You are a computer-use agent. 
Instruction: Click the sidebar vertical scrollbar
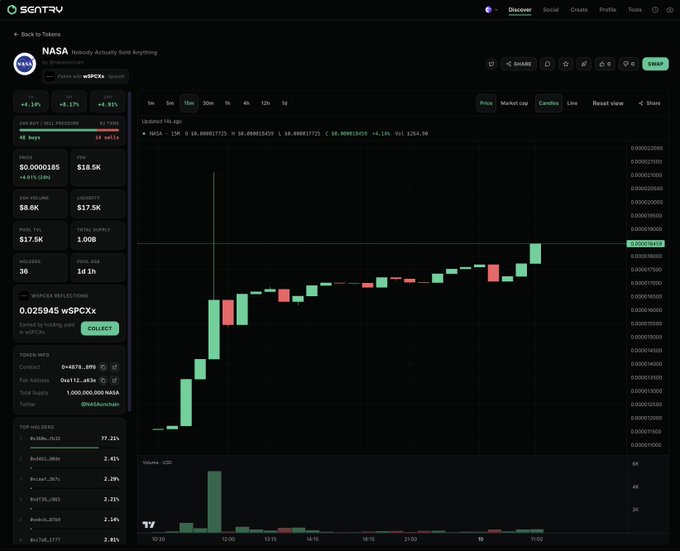coord(129,251)
